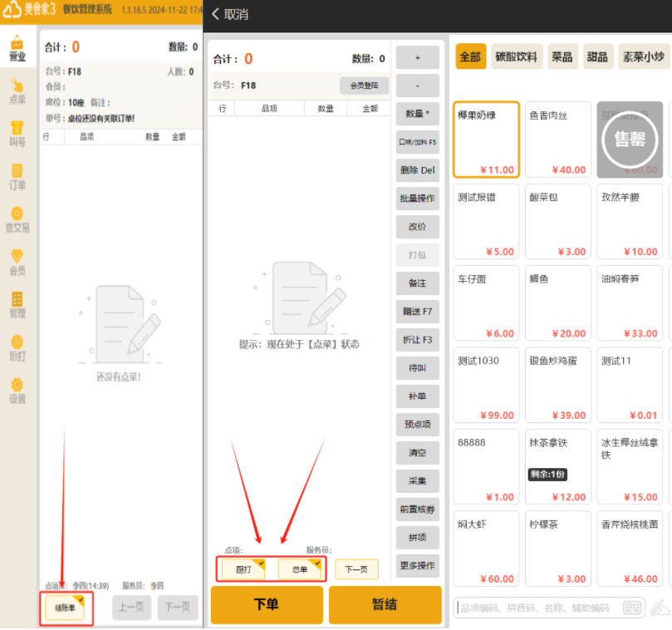Image resolution: width=672 pixels, height=630 pixels.
Task: Open the 营业 section in sidebar
Action: 17,48
